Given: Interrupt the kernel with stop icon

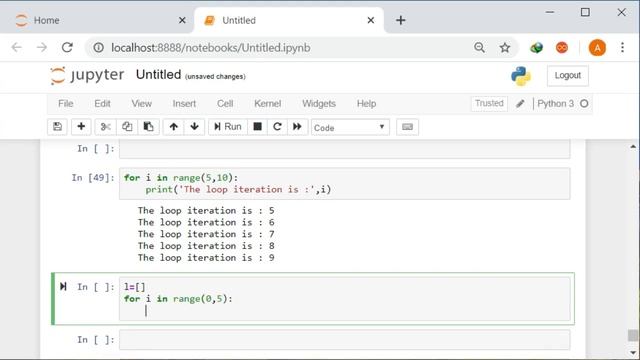Looking at the screenshot, I should click(x=258, y=127).
